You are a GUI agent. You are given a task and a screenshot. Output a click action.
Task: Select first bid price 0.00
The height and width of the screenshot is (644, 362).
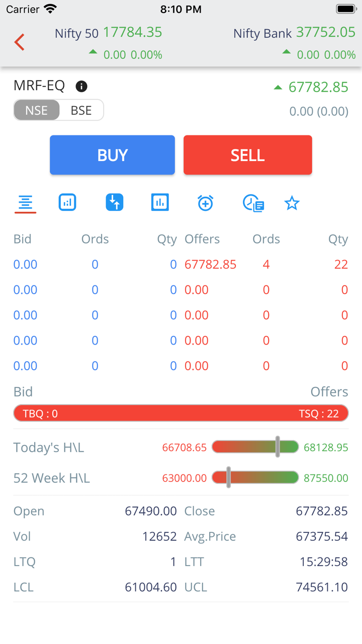coord(25,265)
